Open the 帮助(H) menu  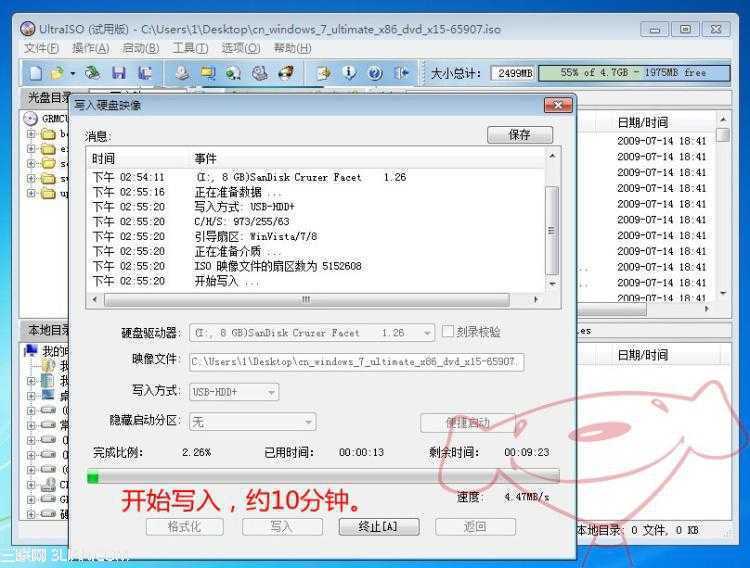[x=292, y=48]
